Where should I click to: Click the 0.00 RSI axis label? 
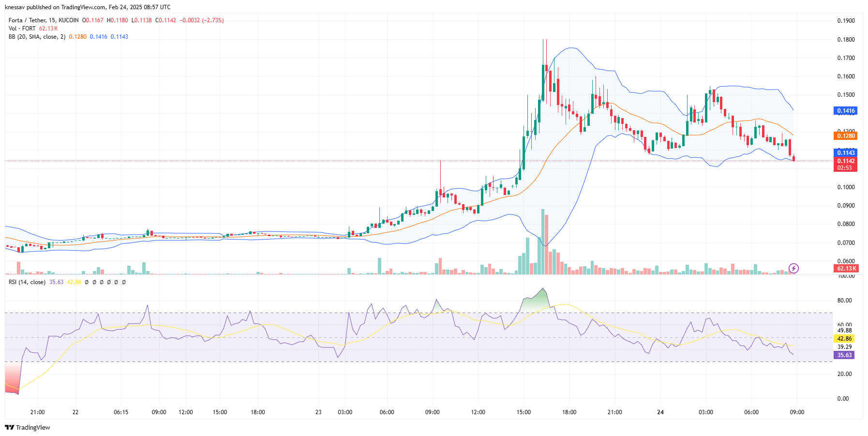click(843, 399)
